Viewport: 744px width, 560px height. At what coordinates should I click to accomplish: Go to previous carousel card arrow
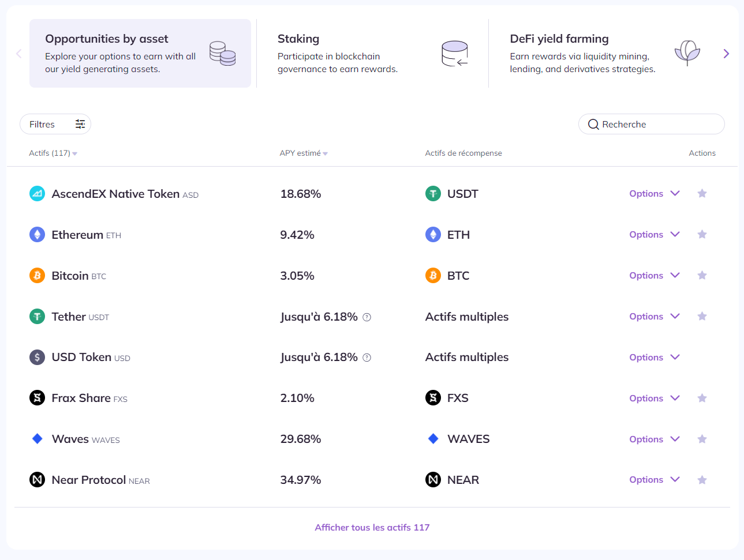(18, 54)
